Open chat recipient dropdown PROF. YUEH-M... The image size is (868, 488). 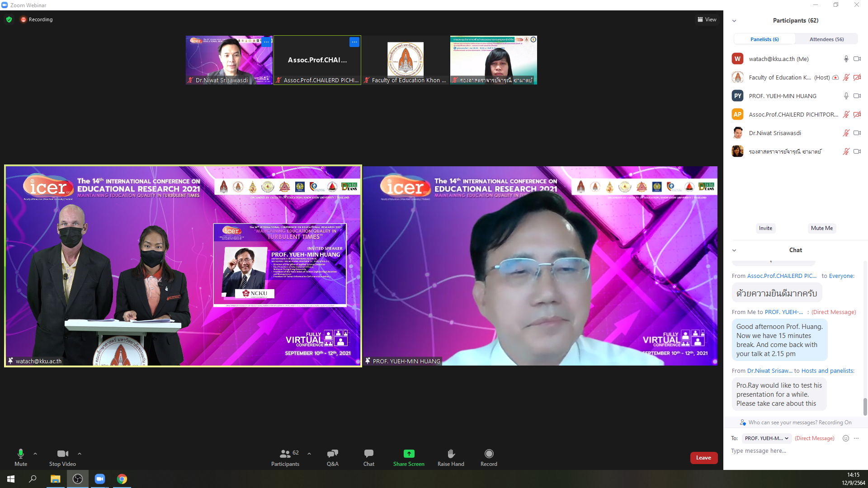[x=767, y=438]
